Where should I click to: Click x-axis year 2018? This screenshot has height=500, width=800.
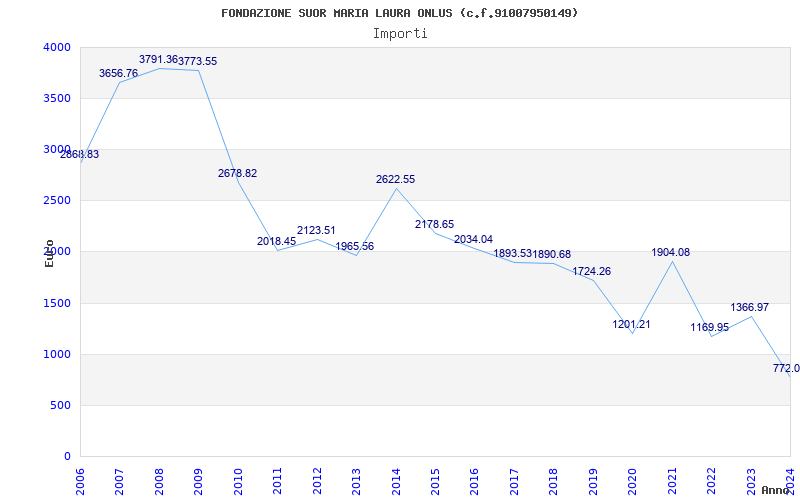554,482
